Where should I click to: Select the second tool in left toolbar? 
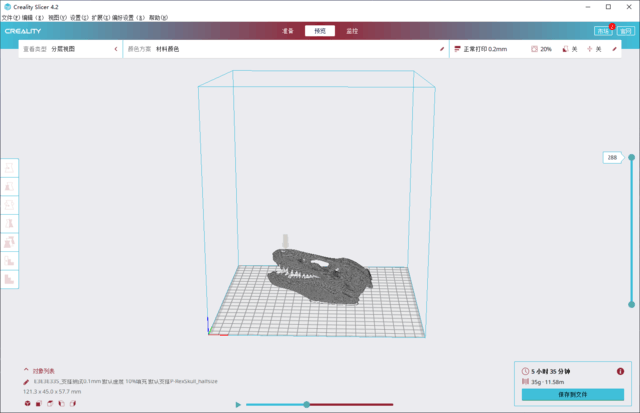pos(9,187)
